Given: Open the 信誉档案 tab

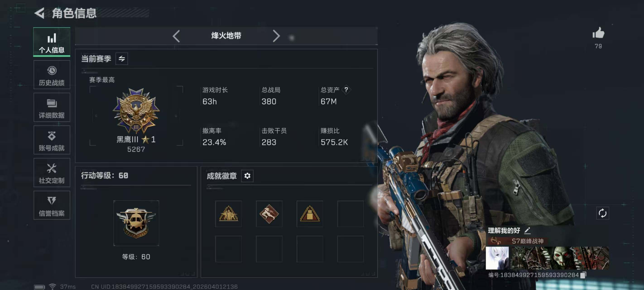Looking at the screenshot, I should [52, 205].
